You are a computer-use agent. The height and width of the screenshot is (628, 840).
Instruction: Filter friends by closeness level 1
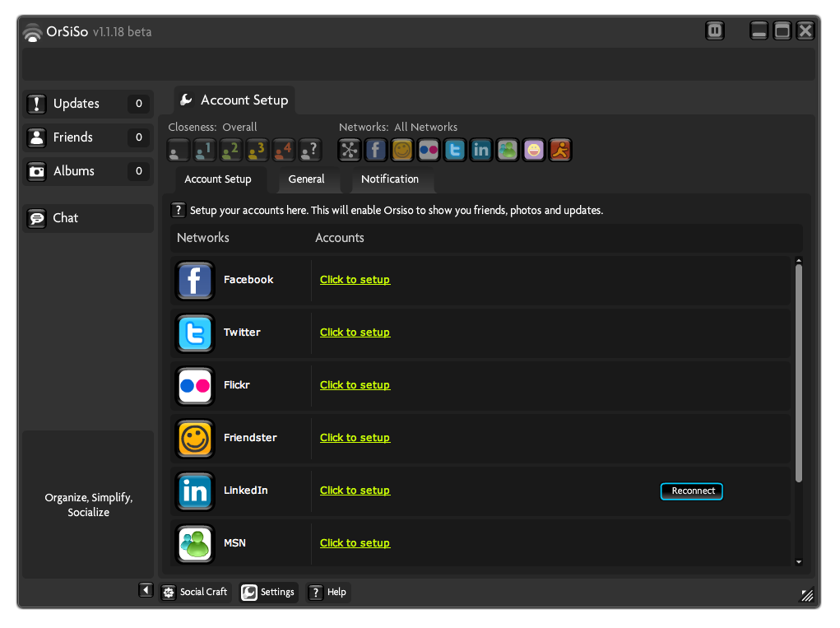click(x=204, y=150)
